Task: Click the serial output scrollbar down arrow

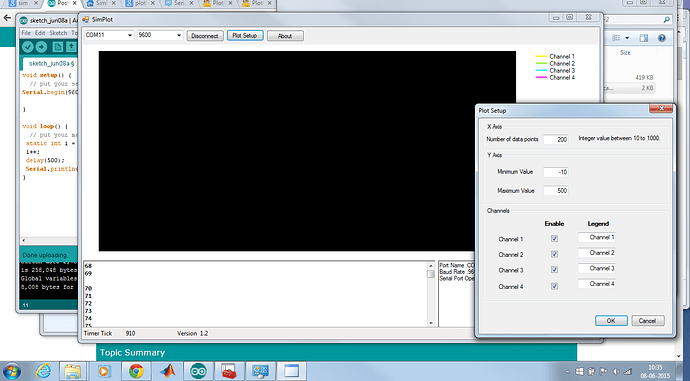Action: click(x=431, y=323)
